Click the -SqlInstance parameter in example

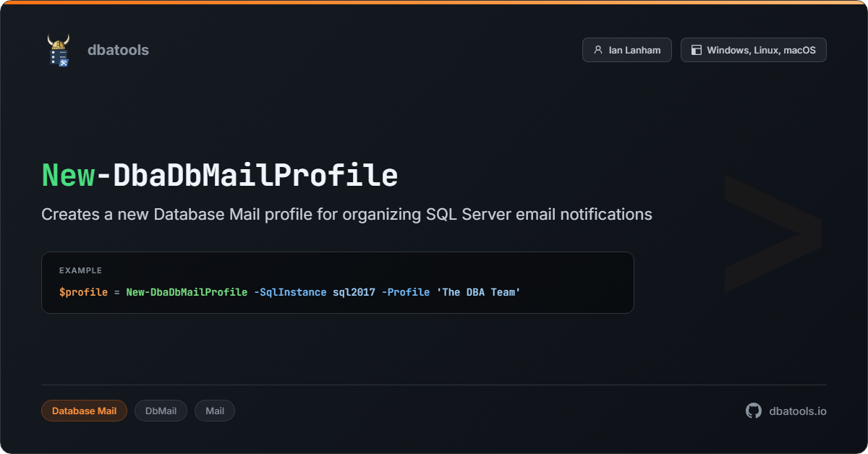(290, 292)
